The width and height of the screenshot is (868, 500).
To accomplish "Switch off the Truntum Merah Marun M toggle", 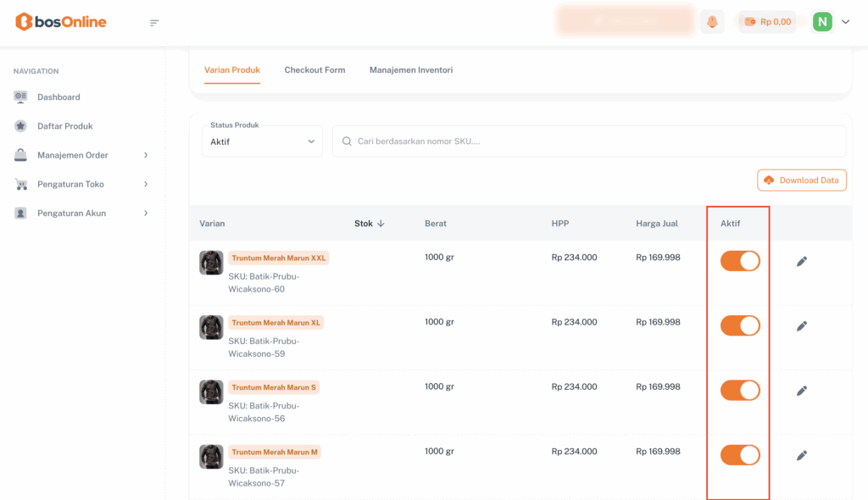I will (x=740, y=455).
